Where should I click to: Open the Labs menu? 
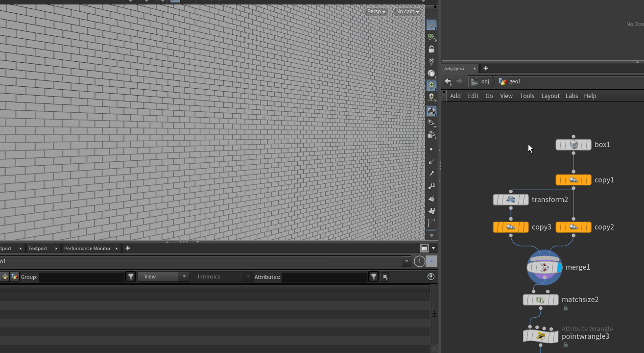point(572,96)
